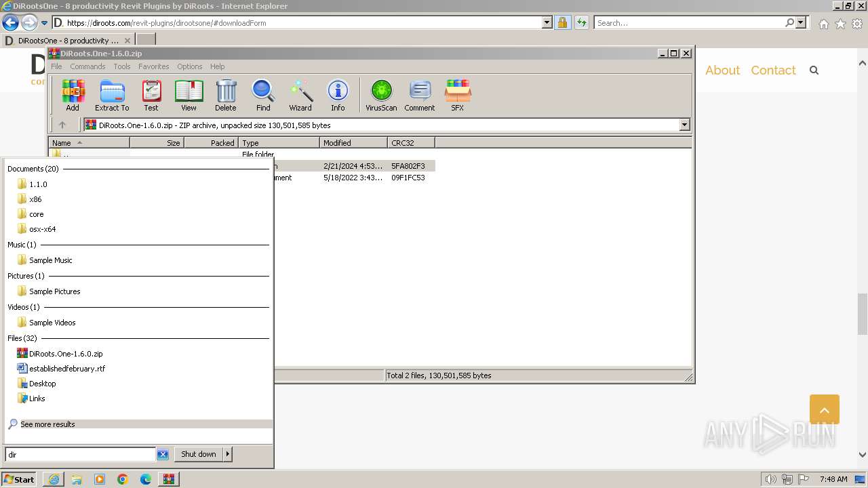Sort files by the Modified column
Viewport: 868px width, 488px height.
pyautogui.click(x=353, y=143)
